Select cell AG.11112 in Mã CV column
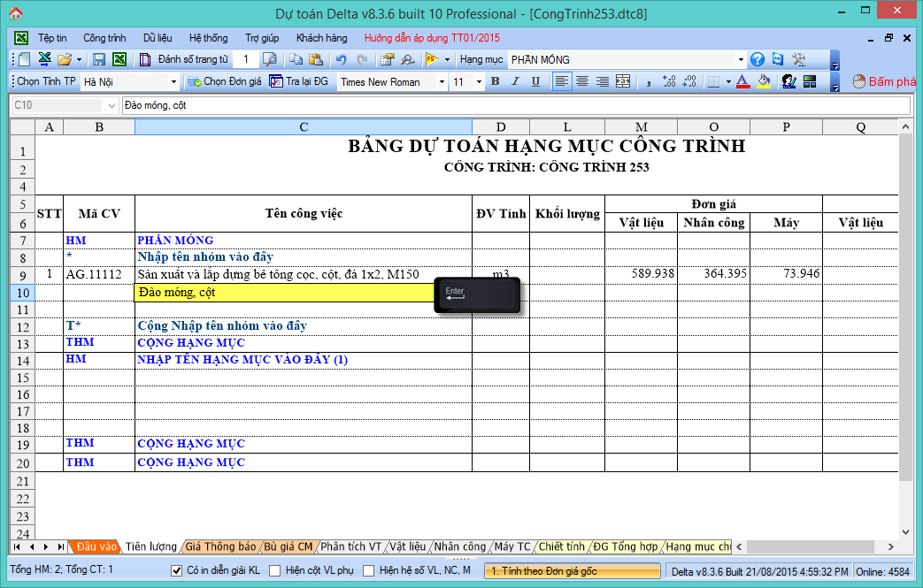The image size is (923, 588). coord(99,274)
